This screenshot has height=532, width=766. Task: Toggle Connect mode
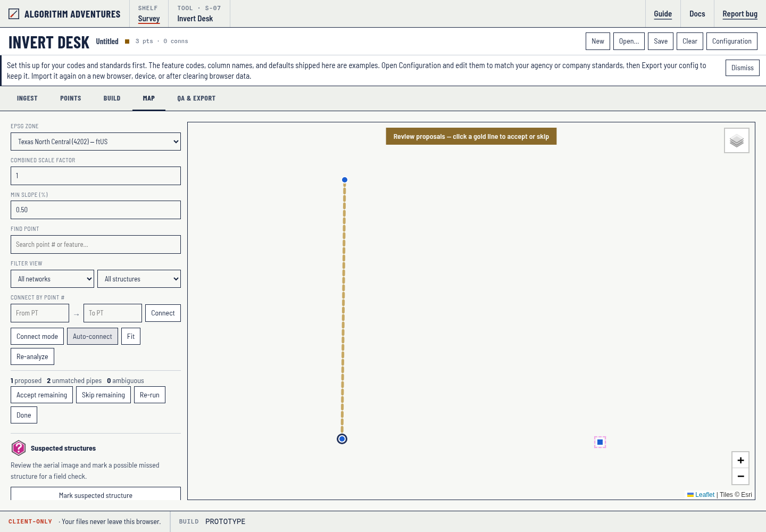[x=37, y=336]
